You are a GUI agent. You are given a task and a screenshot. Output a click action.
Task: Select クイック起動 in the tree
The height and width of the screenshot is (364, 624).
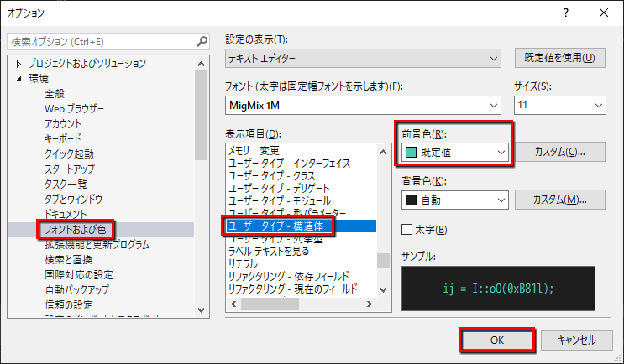69,153
